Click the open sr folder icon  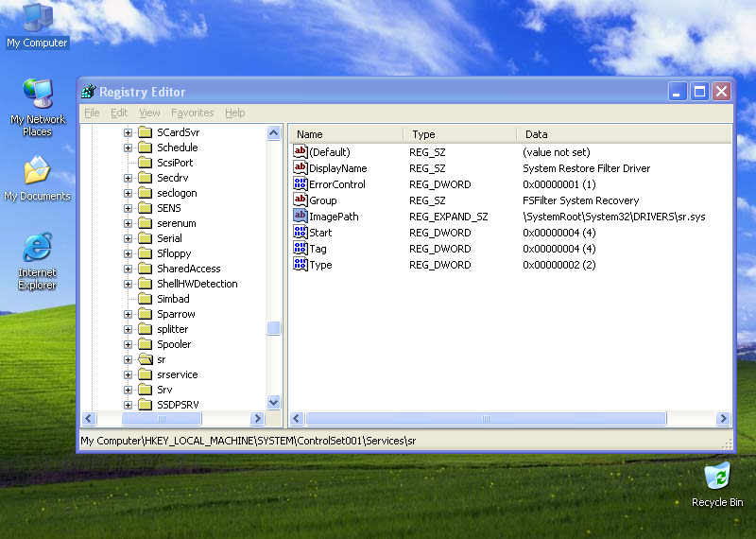click(x=146, y=359)
